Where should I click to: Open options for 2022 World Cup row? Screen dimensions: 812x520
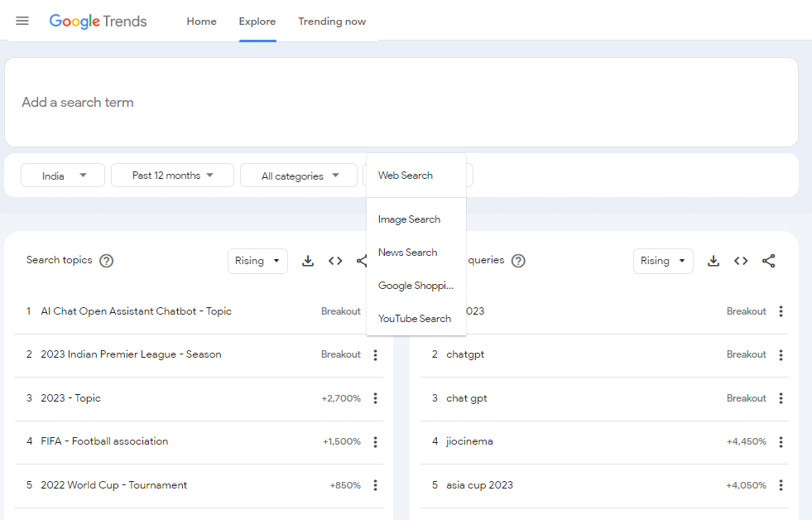tap(376, 485)
